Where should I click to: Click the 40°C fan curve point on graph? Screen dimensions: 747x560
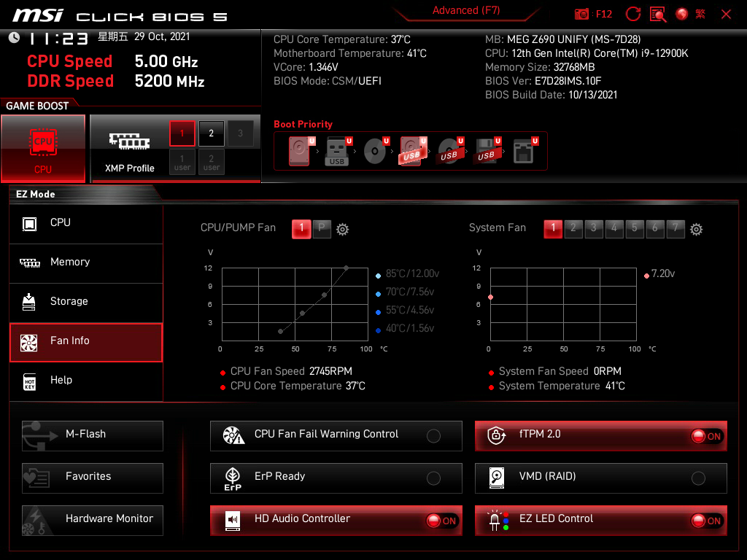coord(281,332)
